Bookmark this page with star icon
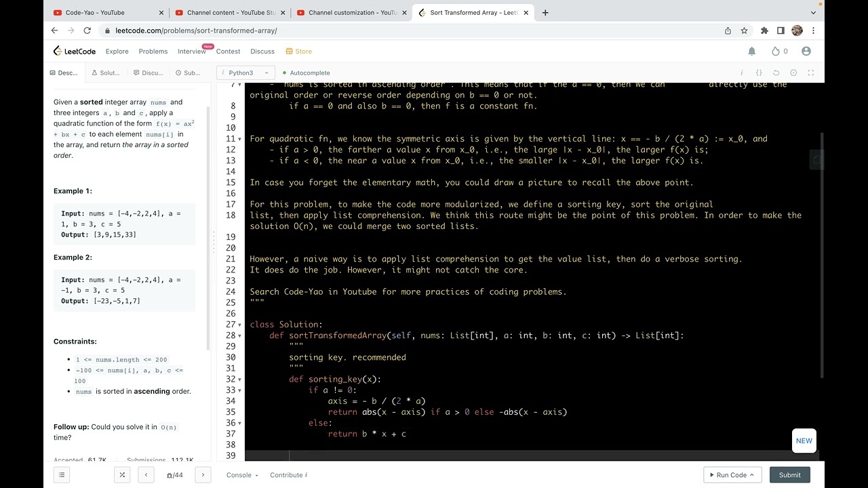The image size is (868, 488). coord(744,30)
